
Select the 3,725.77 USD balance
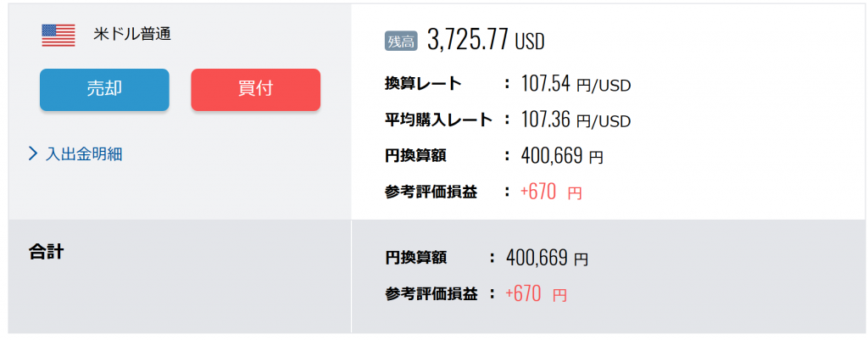486,42
